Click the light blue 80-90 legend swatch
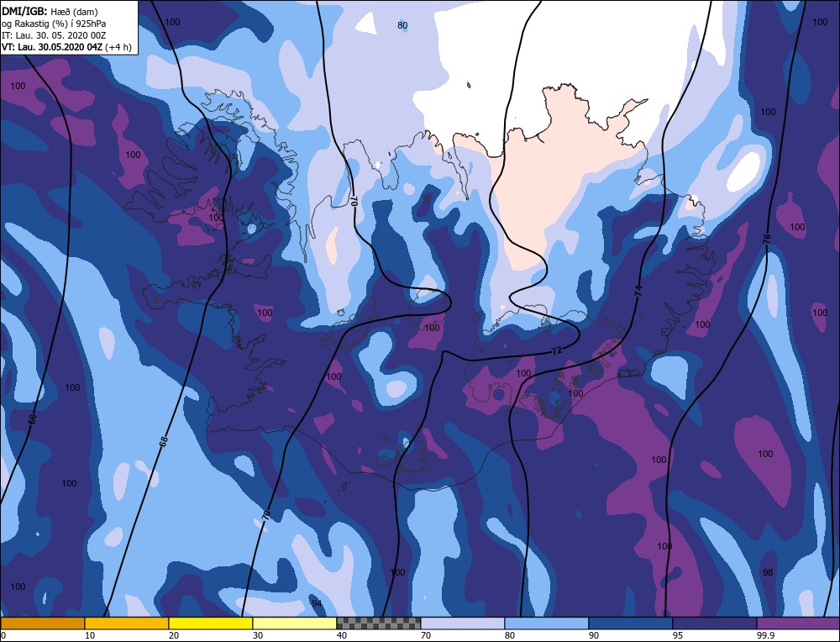The width and height of the screenshot is (840, 642). 547,624
